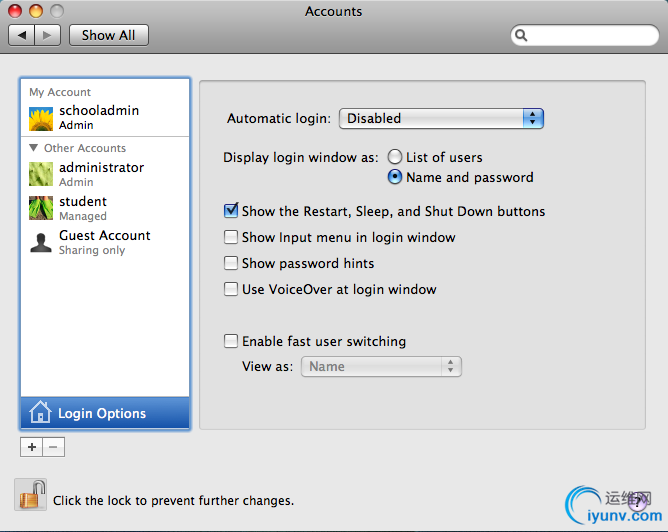
Task: Select the administrator account row
Action: pyautogui.click(x=105, y=174)
